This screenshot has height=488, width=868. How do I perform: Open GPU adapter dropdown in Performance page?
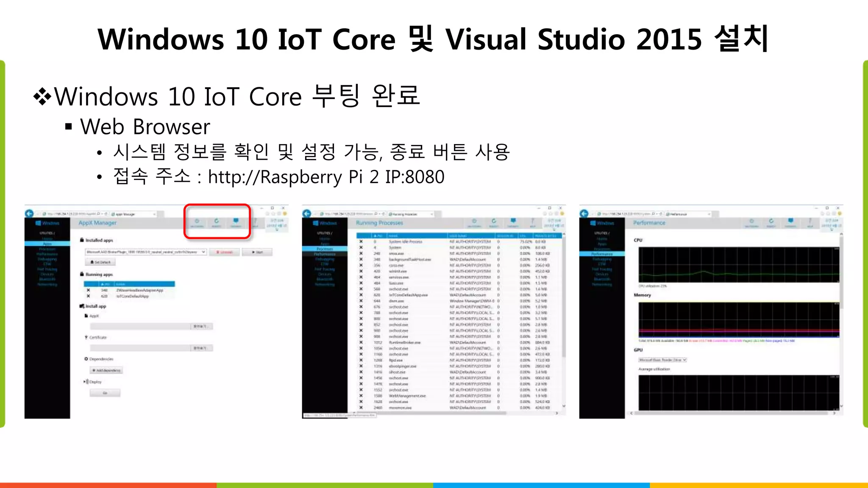(x=662, y=360)
